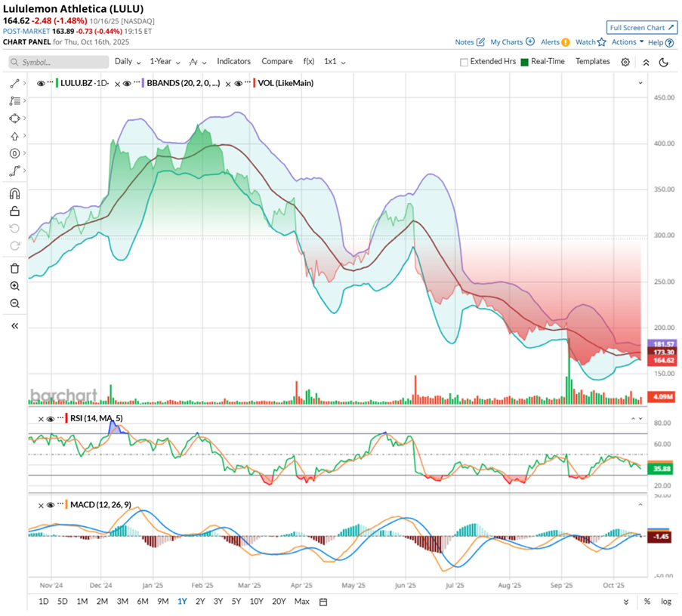Click the undo arrow in left toolbar
Viewport: 682px width, 616px height.
point(14,229)
